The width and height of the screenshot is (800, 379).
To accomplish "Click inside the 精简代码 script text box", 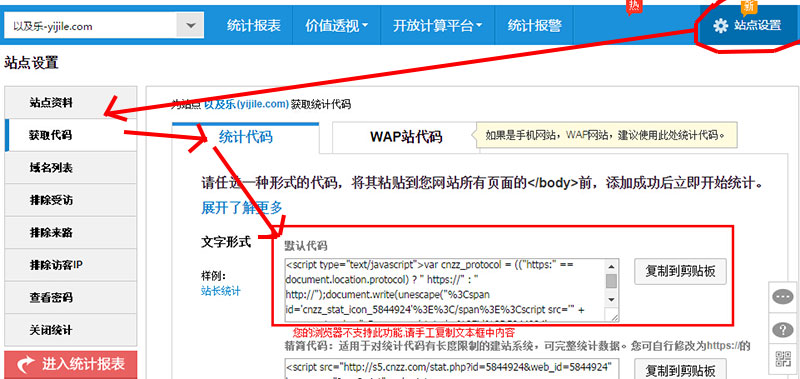I will pos(452,369).
